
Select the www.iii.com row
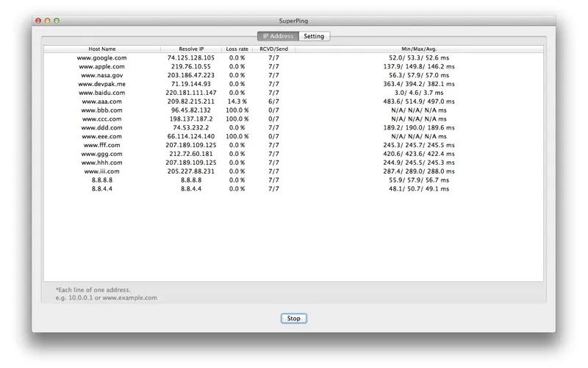(x=102, y=171)
